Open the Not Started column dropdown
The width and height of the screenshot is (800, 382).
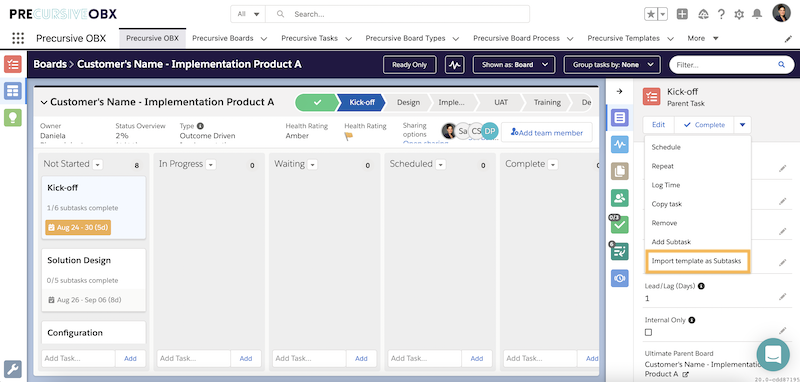point(98,165)
